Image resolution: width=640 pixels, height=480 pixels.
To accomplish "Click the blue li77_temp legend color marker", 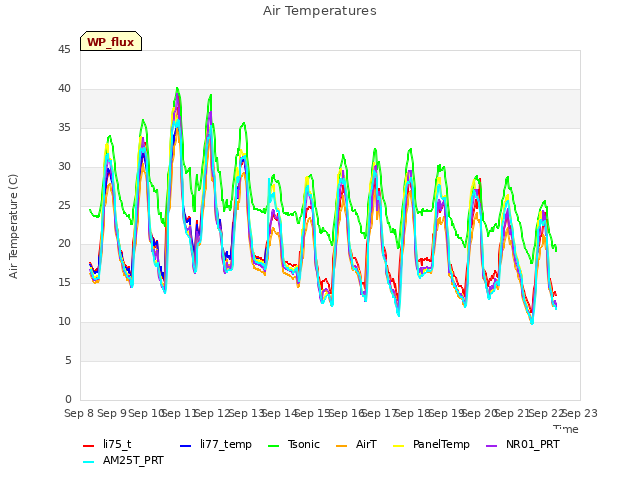I will (186, 446).
